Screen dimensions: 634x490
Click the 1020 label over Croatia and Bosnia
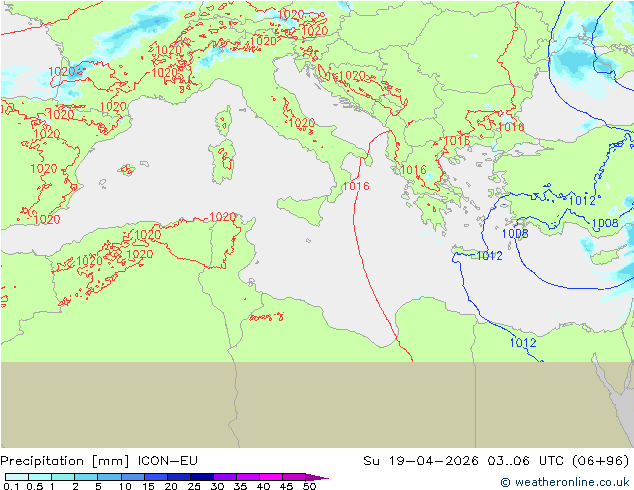click(352, 76)
